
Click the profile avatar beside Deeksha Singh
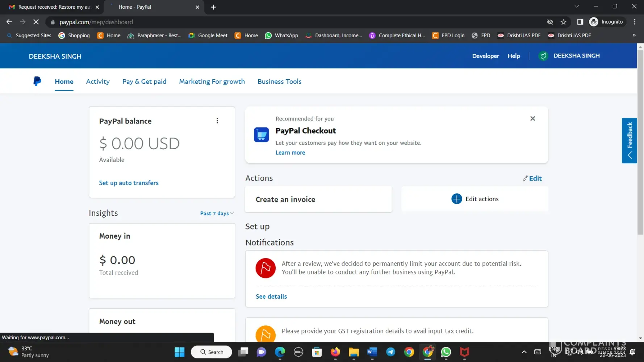543,56
